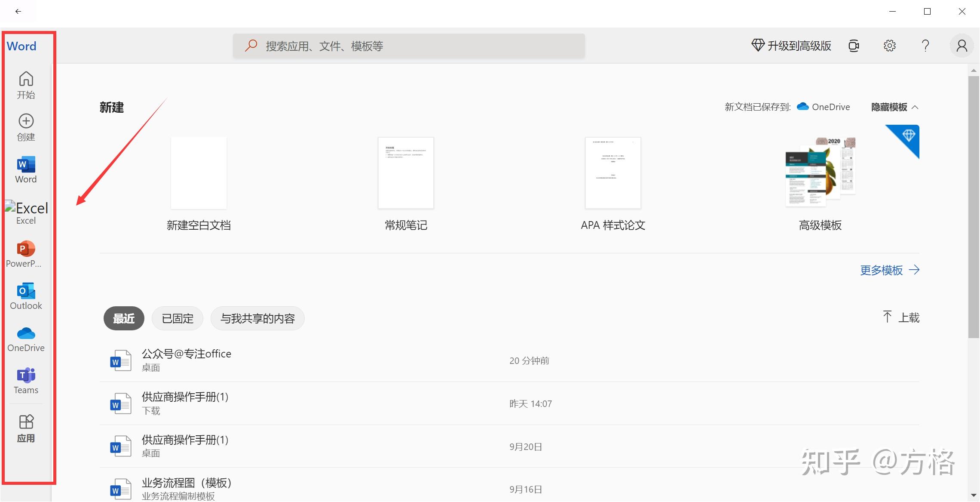This screenshot has height=502, width=980.
Task: Click the 上载 upload button
Action: 901,317
